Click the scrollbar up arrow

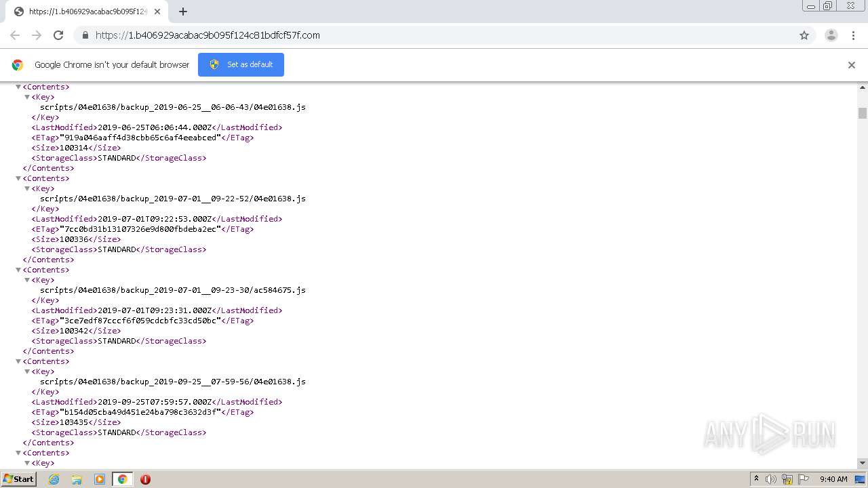(863, 87)
